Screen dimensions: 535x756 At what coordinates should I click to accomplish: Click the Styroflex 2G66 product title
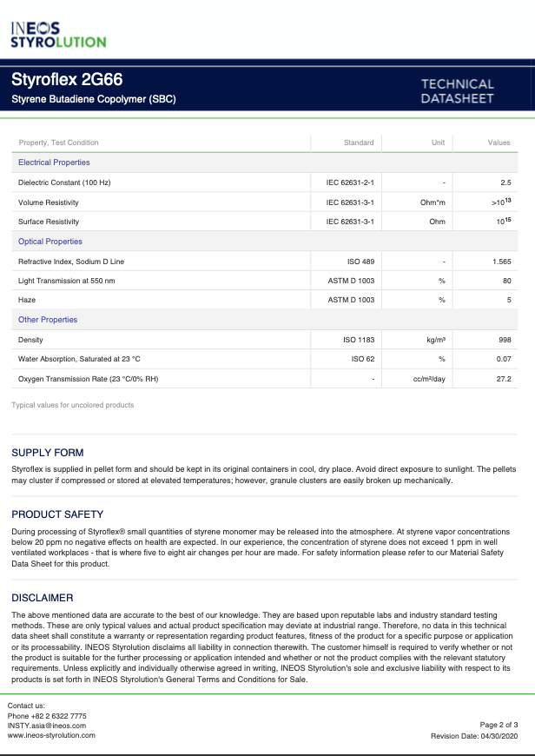66,80
